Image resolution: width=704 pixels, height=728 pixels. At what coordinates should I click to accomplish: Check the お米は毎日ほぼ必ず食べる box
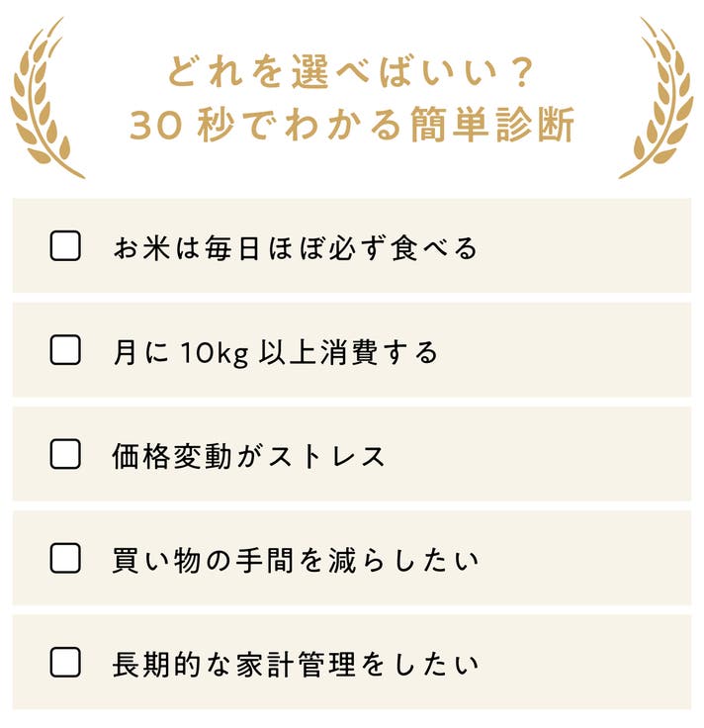pos(65,245)
